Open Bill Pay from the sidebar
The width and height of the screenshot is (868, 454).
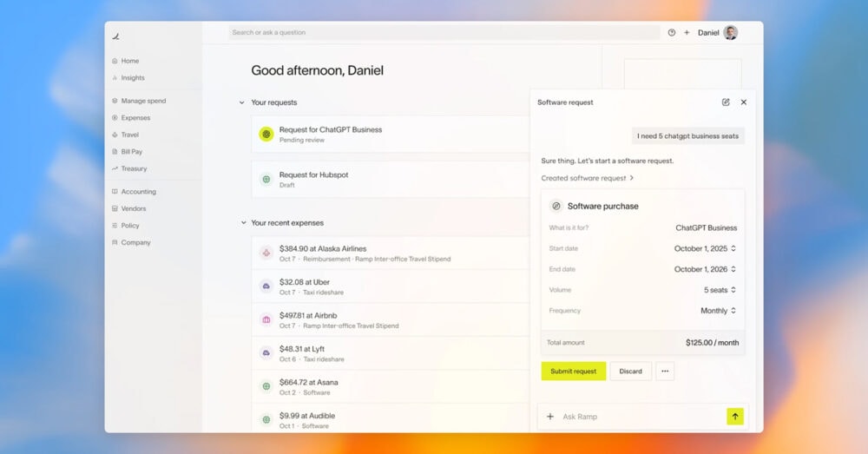coord(132,152)
